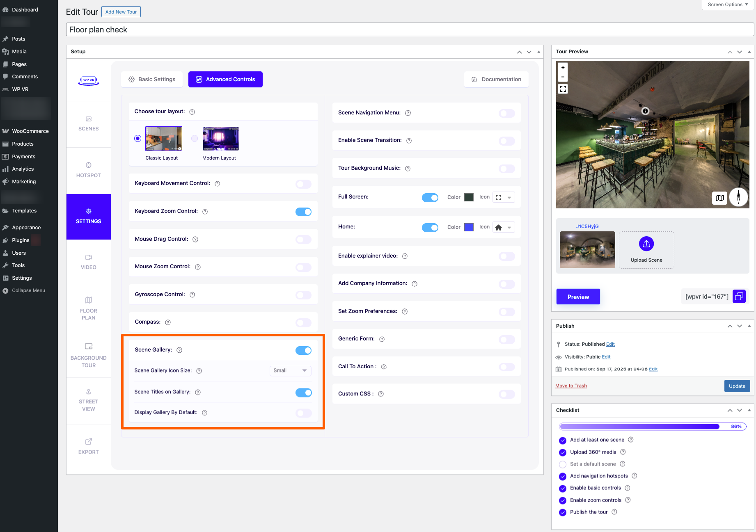Image resolution: width=756 pixels, height=532 pixels.
Task: Click the Upload Scene icon
Action: click(x=646, y=244)
